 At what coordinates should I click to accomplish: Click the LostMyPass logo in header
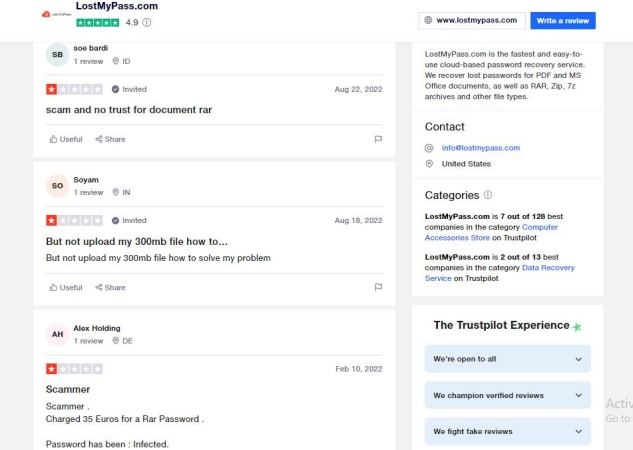(x=57, y=14)
